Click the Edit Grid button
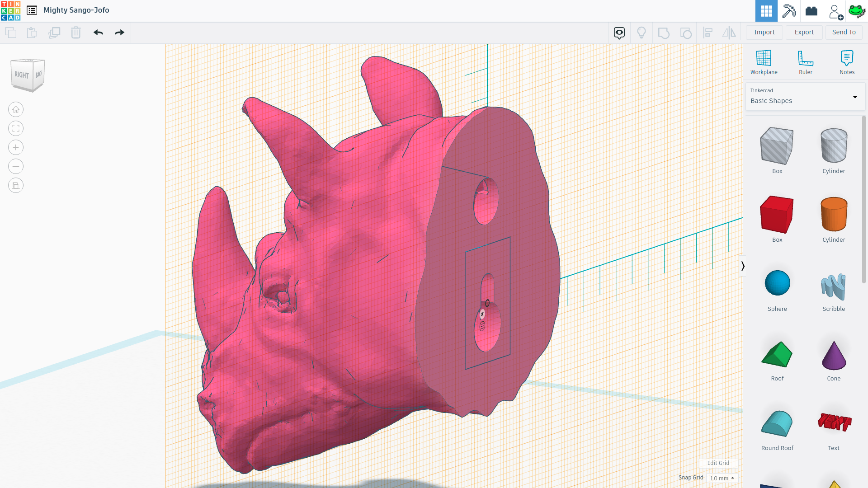Viewport: 868px width, 488px height. pyautogui.click(x=718, y=463)
